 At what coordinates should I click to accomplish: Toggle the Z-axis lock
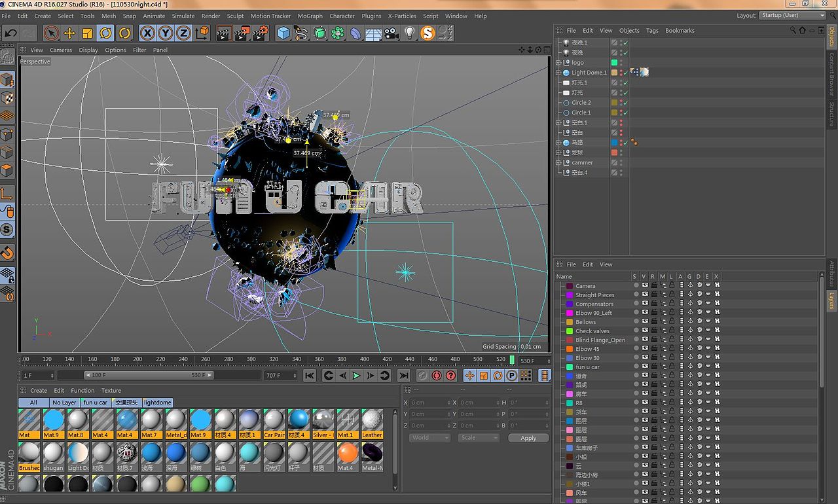(183, 33)
